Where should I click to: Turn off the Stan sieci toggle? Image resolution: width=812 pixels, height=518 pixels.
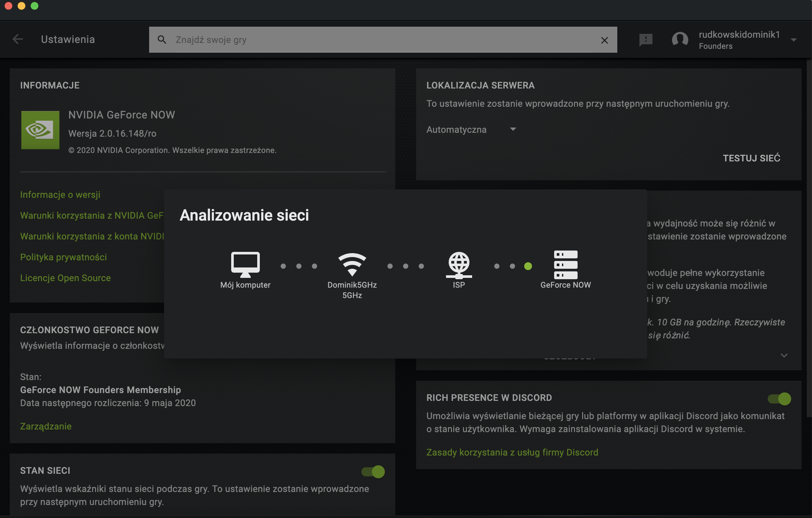(x=373, y=472)
